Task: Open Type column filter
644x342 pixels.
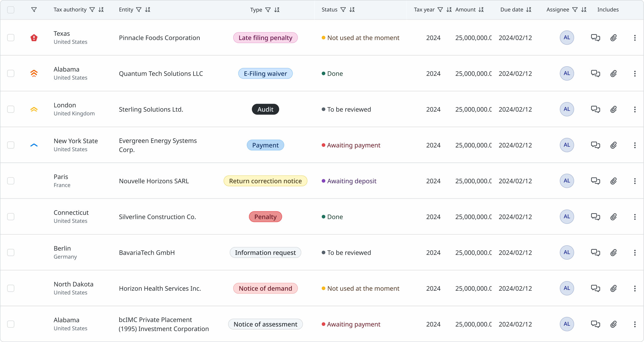Action: click(268, 10)
